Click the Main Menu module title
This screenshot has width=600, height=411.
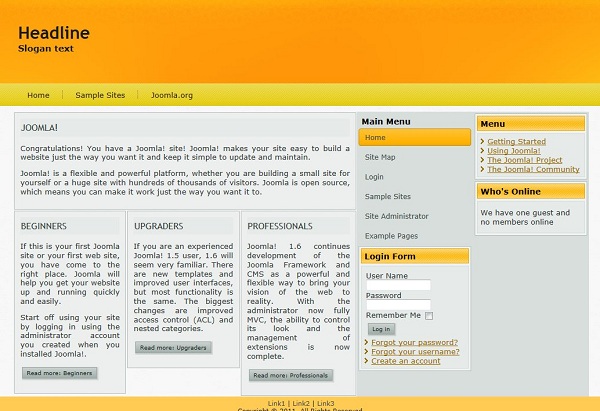pos(386,122)
